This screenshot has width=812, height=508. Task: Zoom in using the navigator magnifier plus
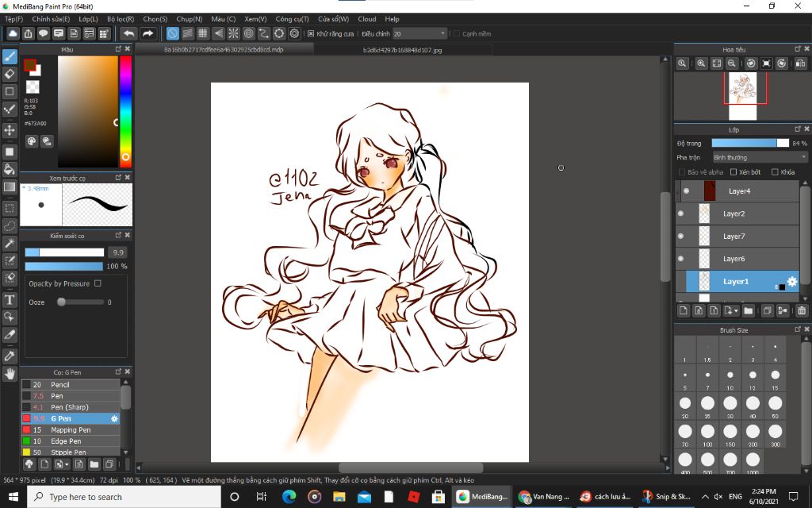(x=701, y=63)
